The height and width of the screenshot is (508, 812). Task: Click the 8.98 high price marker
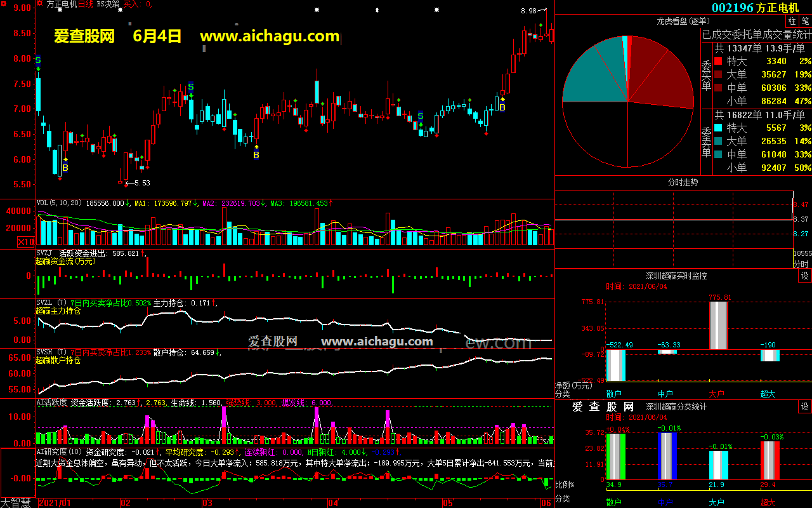pos(528,11)
